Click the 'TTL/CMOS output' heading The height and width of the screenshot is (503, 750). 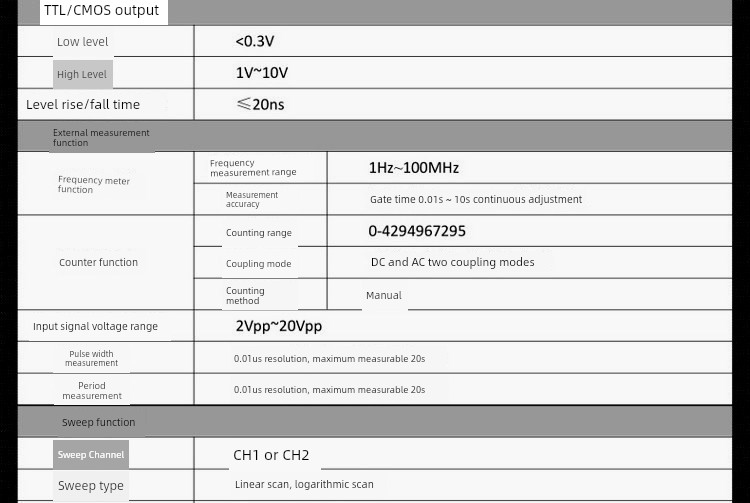(x=101, y=10)
